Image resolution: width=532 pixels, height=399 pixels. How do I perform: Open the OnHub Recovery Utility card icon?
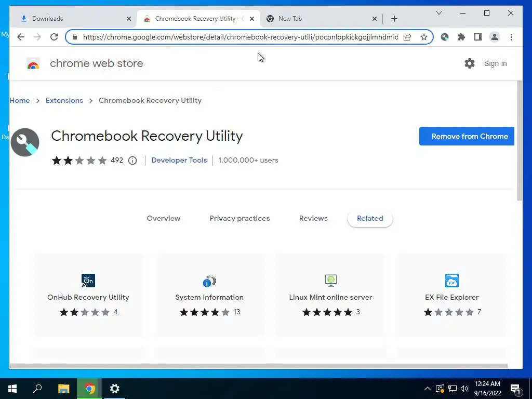click(x=88, y=281)
